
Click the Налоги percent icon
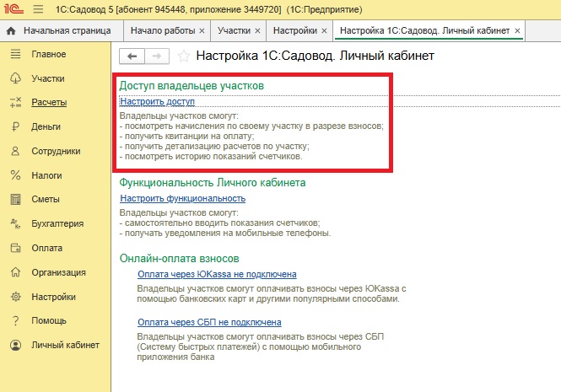pyautogui.click(x=15, y=175)
